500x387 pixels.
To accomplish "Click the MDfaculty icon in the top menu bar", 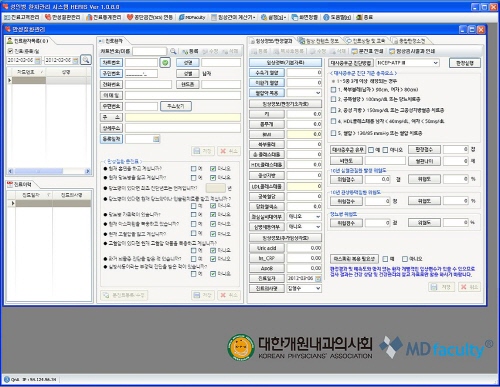I will click(181, 17).
